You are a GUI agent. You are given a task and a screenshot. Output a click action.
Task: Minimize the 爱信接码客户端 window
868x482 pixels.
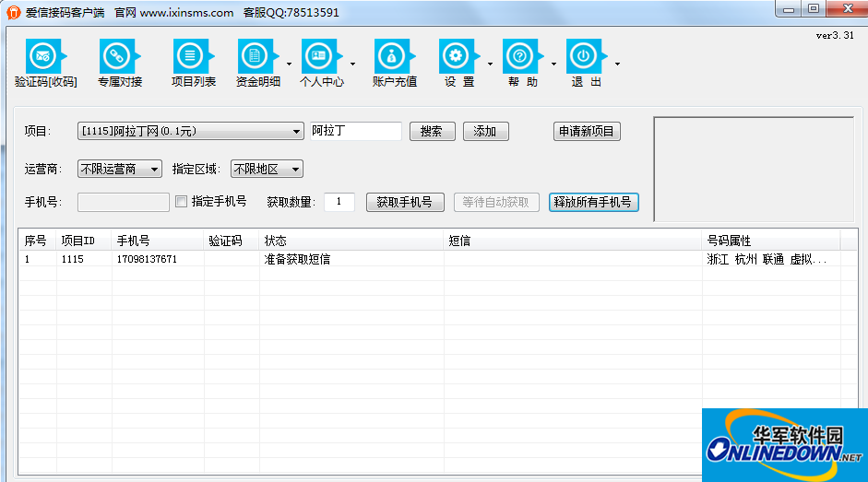coord(789,9)
